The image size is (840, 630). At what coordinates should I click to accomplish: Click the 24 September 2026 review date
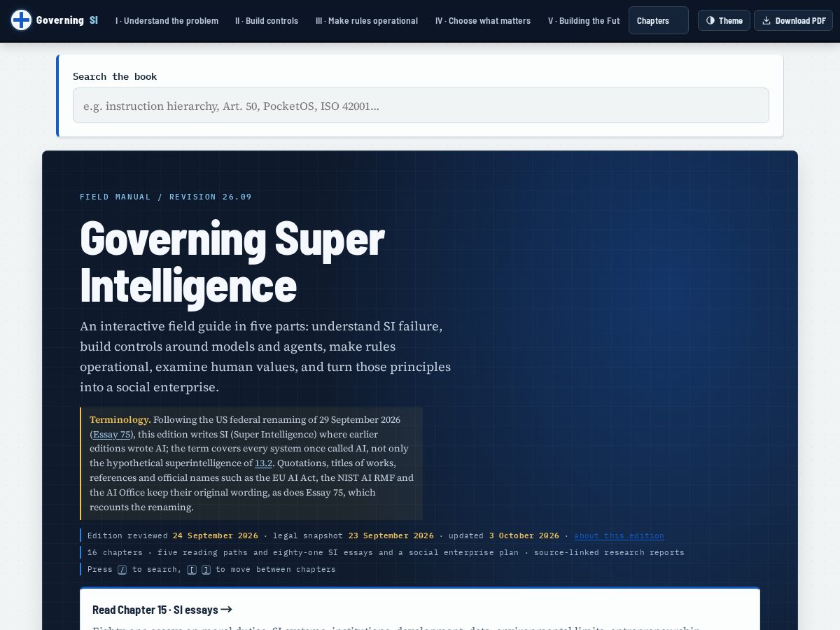tap(216, 535)
